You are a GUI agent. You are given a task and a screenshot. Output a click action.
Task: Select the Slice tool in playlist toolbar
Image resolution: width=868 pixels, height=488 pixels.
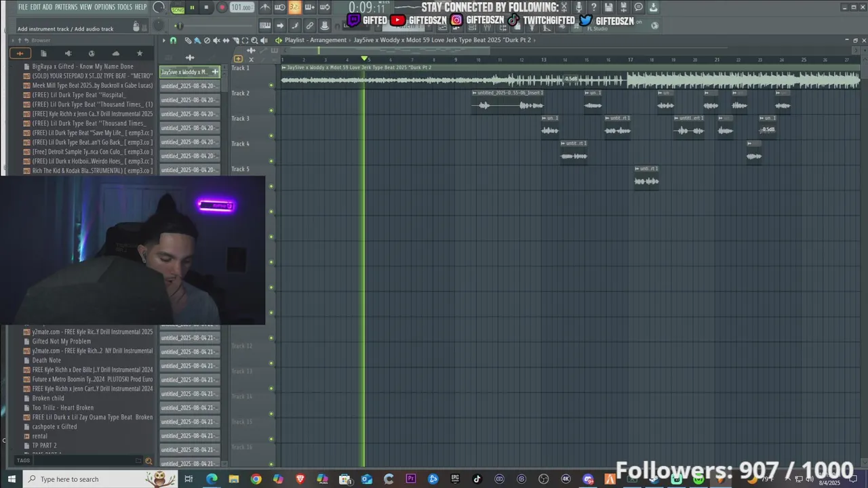[x=235, y=41]
